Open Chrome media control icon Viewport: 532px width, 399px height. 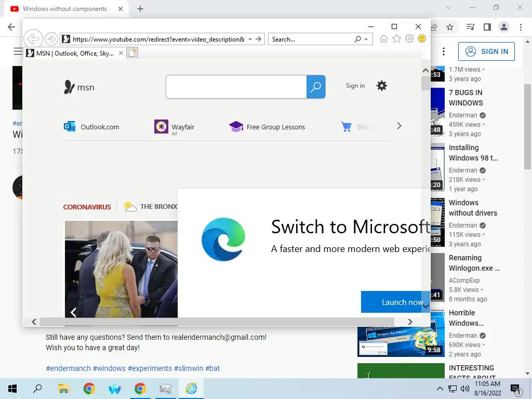470,27
